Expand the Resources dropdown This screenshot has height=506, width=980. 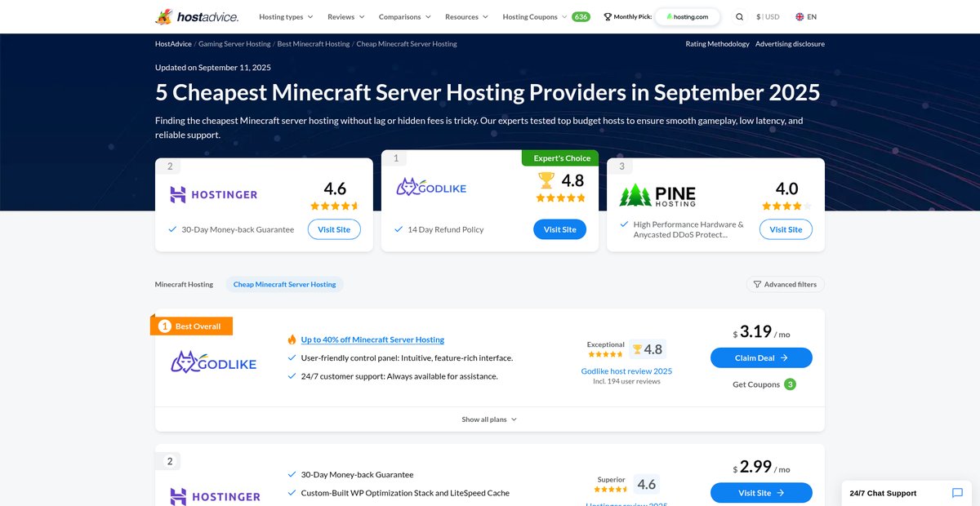click(466, 16)
